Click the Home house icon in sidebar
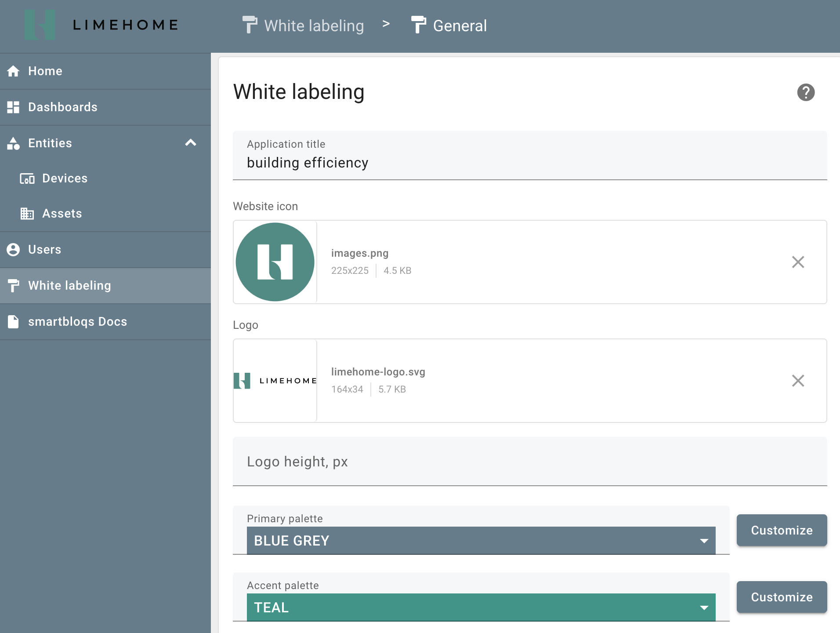840x633 pixels. click(x=13, y=71)
